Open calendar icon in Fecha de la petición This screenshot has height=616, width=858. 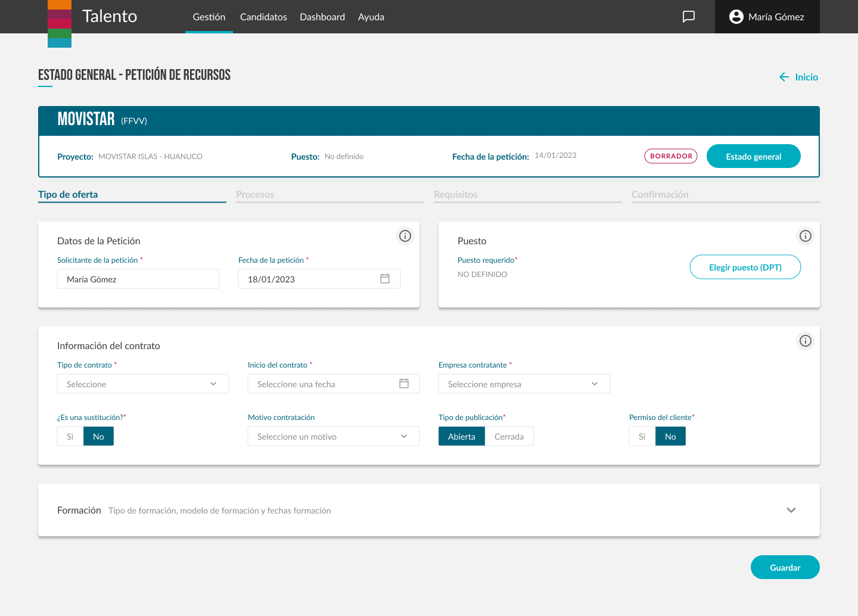(x=385, y=279)
